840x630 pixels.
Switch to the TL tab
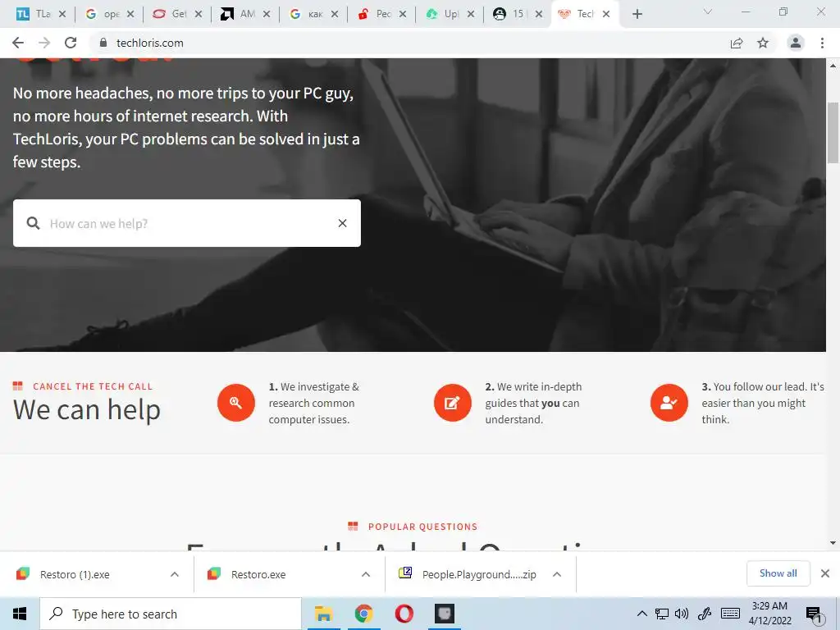36,14
